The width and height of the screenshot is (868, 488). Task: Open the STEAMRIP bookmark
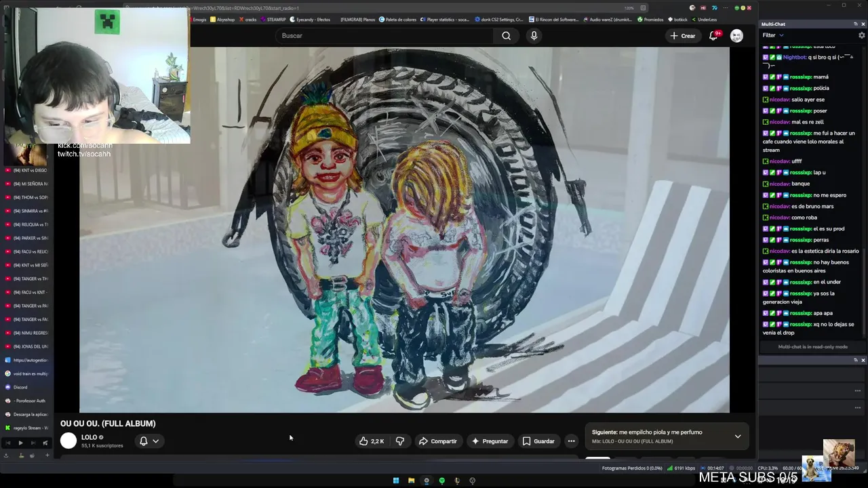[x=273, y=20]
